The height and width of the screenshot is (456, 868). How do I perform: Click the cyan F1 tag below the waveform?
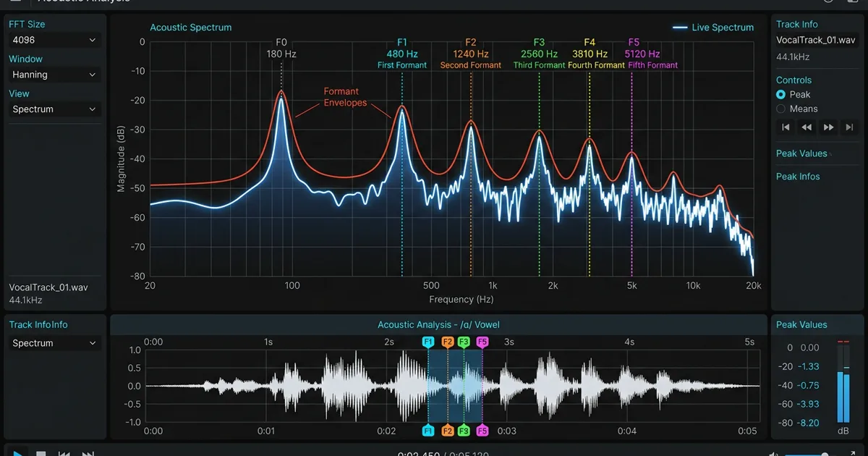(428, 431)
